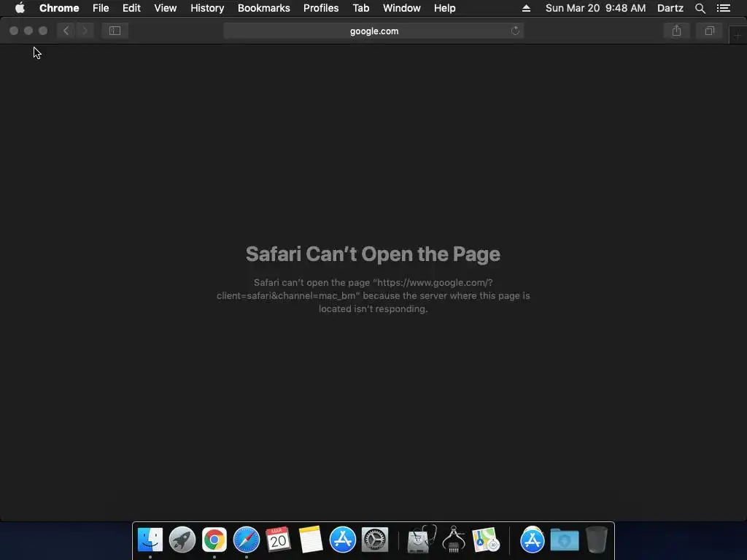Screen dimensions: 747x560
Task: Open the Tab menu
Action: (x=360, y=8)
